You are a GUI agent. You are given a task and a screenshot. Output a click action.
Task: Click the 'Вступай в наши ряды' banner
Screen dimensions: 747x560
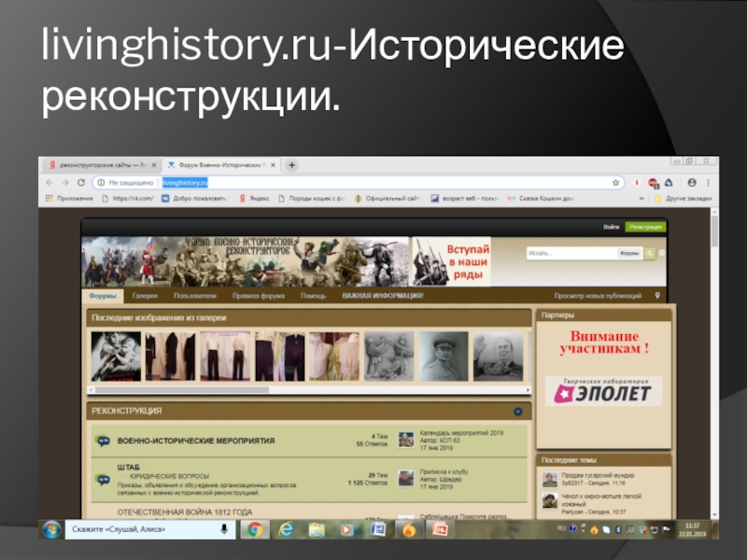451,261
